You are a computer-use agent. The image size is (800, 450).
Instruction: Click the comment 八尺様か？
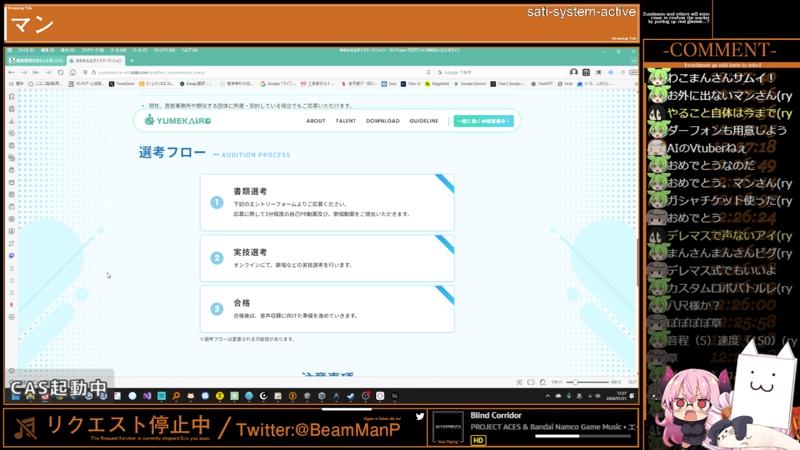[694, 305]
